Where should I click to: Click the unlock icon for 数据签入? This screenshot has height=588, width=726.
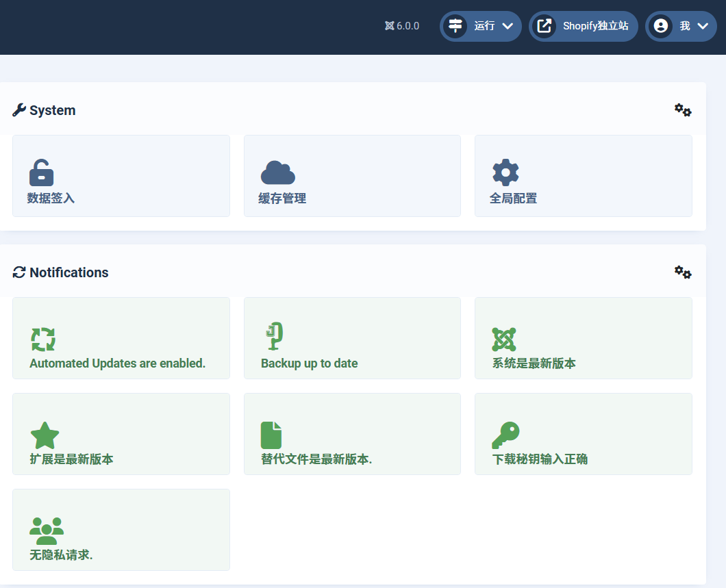(41, 172)
